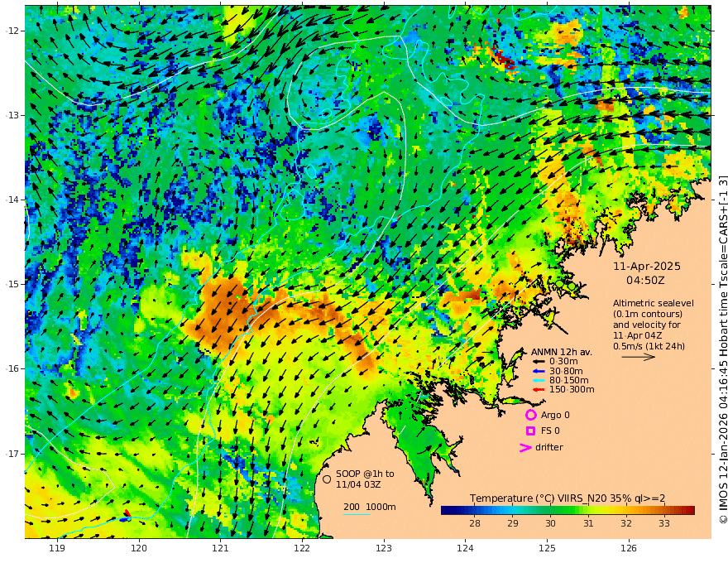The image size is (728, 563).
Task: Click the 'Argo 0' legend label
Action: (555, 415)
